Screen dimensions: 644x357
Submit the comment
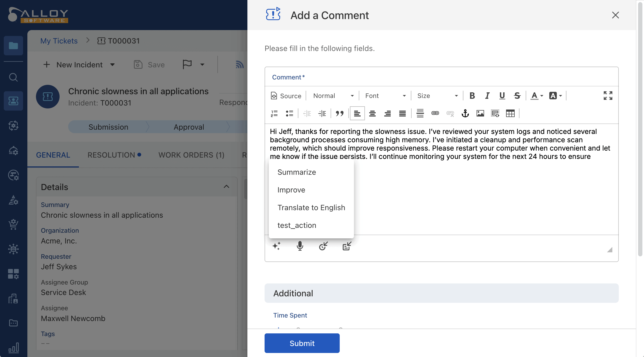point(302,343)
